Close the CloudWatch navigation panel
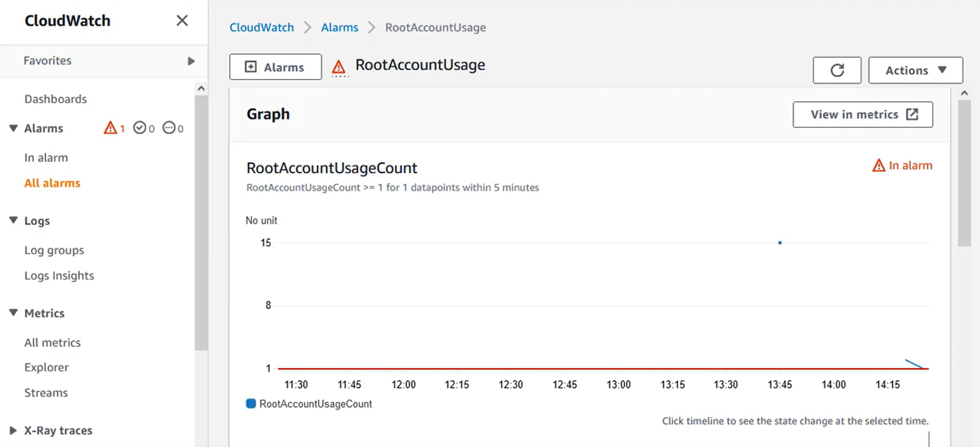This screenshot has height=447, width=980. click(182, 21)
